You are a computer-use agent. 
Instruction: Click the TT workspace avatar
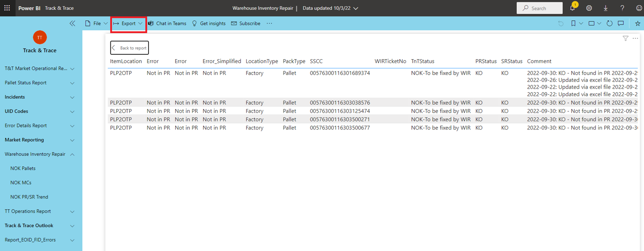[40, 37]
